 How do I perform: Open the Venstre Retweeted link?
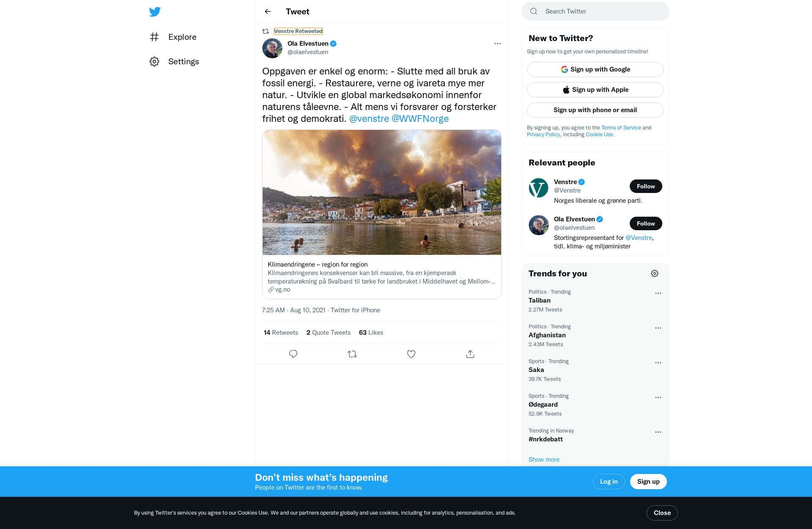pyautogui.click(x=298, y=31)
